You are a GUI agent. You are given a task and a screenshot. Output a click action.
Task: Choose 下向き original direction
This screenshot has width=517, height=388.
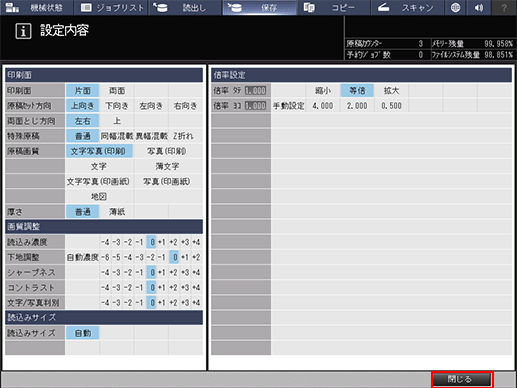pyautogui.click(x=117, y=106)
